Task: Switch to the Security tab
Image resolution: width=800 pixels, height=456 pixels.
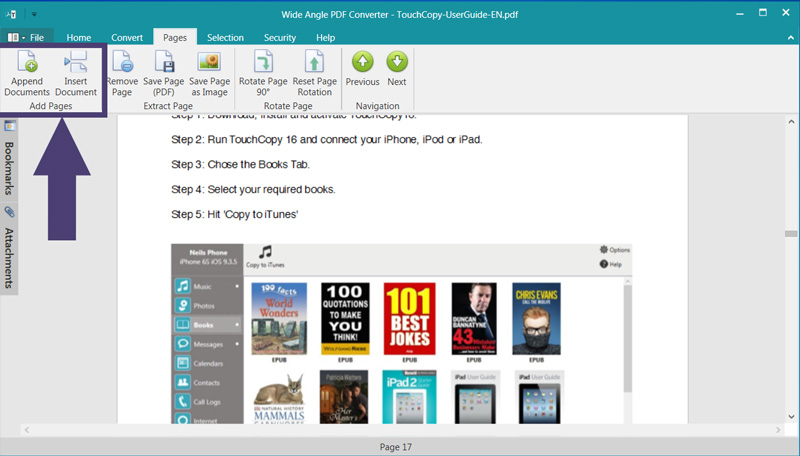Action: point(280,37)
